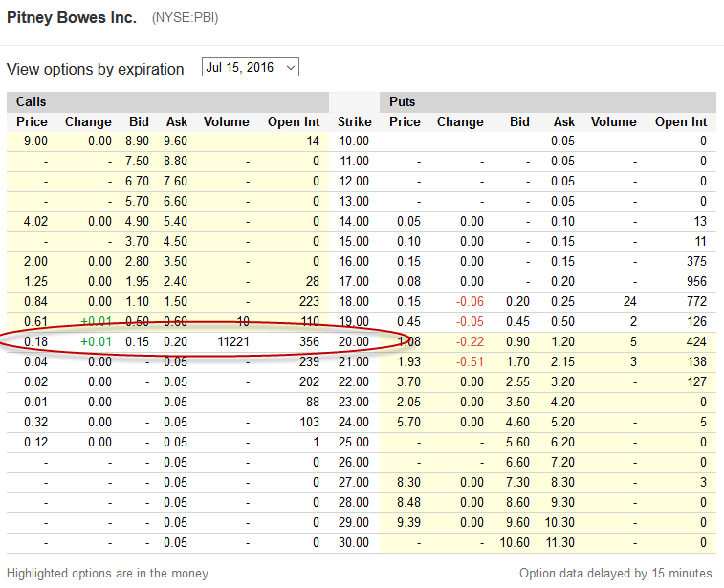
Task: Click Puts Change column header
Action: point(460,121)
